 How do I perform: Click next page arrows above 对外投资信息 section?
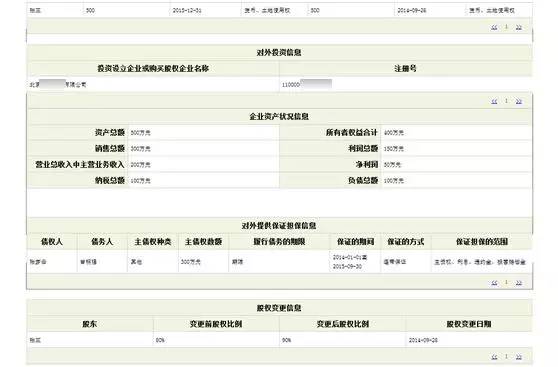(518, 27)
